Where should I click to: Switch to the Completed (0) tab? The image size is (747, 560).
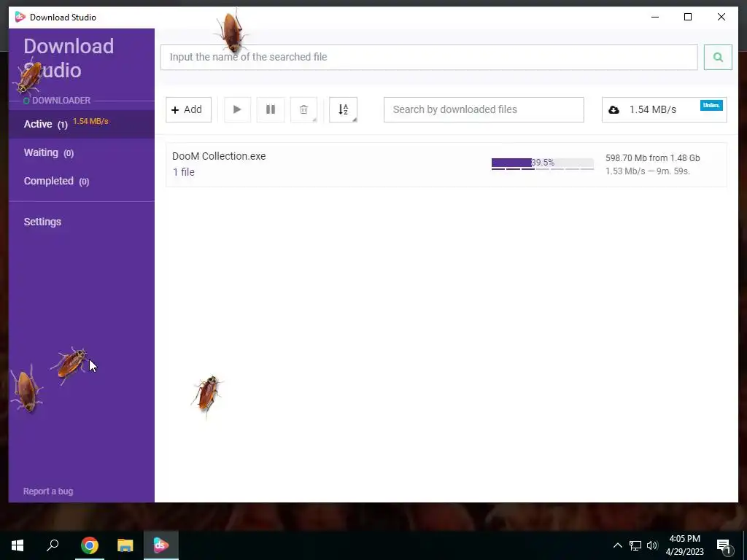point(82,181)
